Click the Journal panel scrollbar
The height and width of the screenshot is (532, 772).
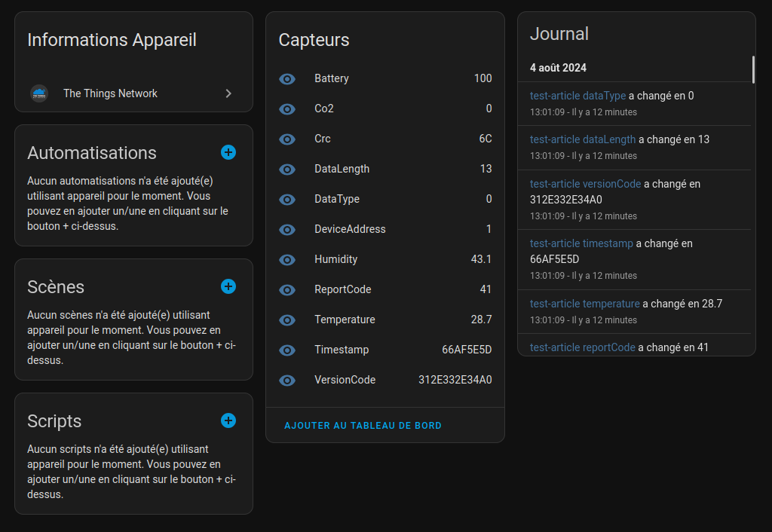point(753,70)
